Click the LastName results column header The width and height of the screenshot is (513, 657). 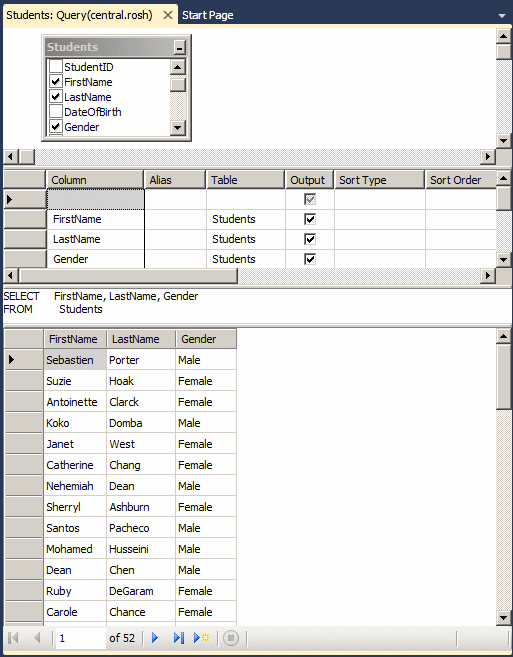[x=141, y=339]
